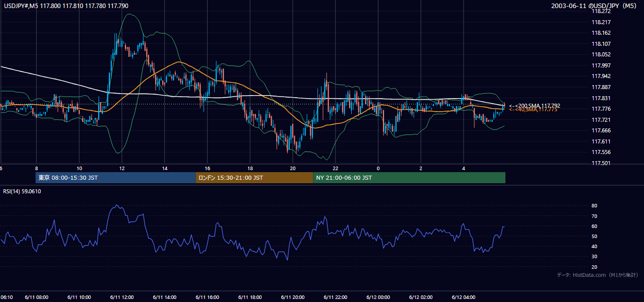Select the 6/11 18:00 bottom time label
Viewport: 644px width, 302px height.
(250, 297)
